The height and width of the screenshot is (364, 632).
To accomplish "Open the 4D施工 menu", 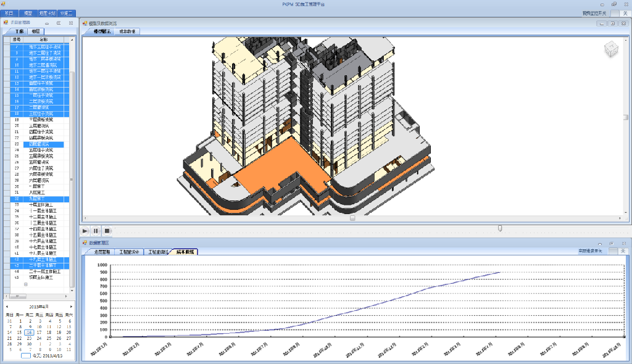I will pyautogui.click(x=67, y=14).
